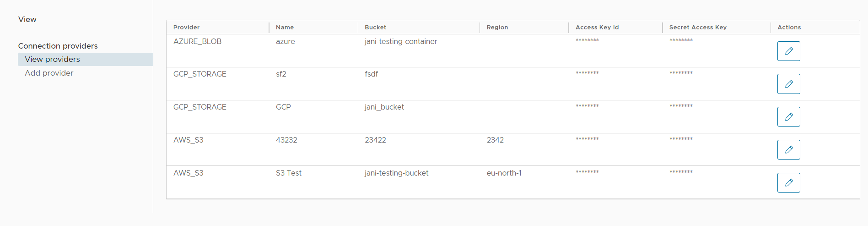Viewport: 868px width, 226px height.
Task: Click the eu-north-1 region cell
Action: (x=504, y=173)
